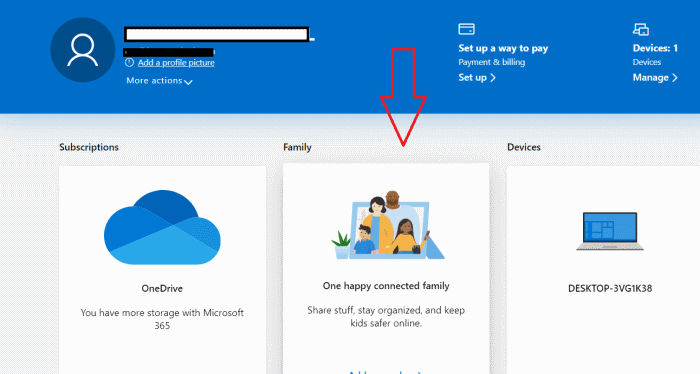
Task: Click the Devices section heading above laptop card
Action: pos(524,147)
